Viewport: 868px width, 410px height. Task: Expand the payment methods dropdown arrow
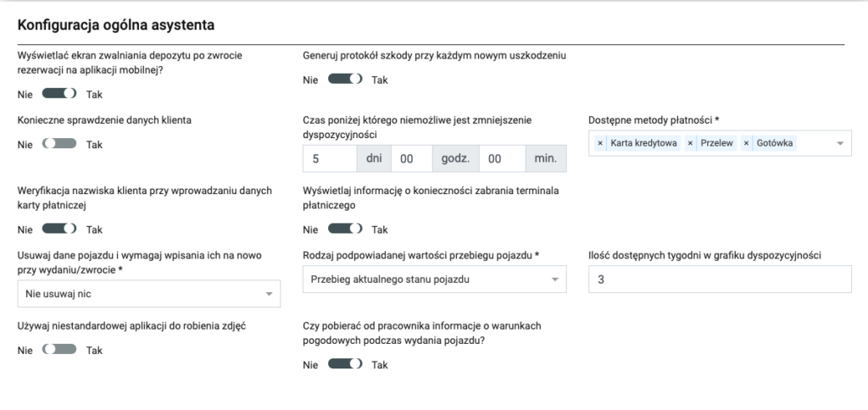coord(840,144)
